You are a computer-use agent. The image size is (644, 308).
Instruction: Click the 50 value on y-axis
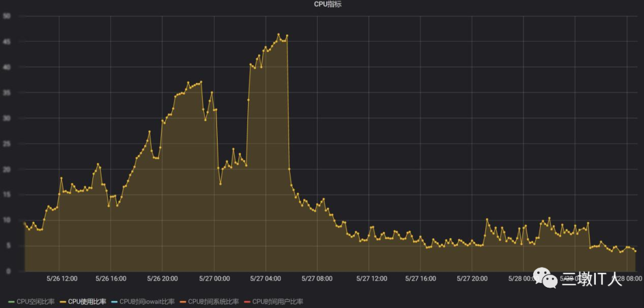[x=7, y=16]
